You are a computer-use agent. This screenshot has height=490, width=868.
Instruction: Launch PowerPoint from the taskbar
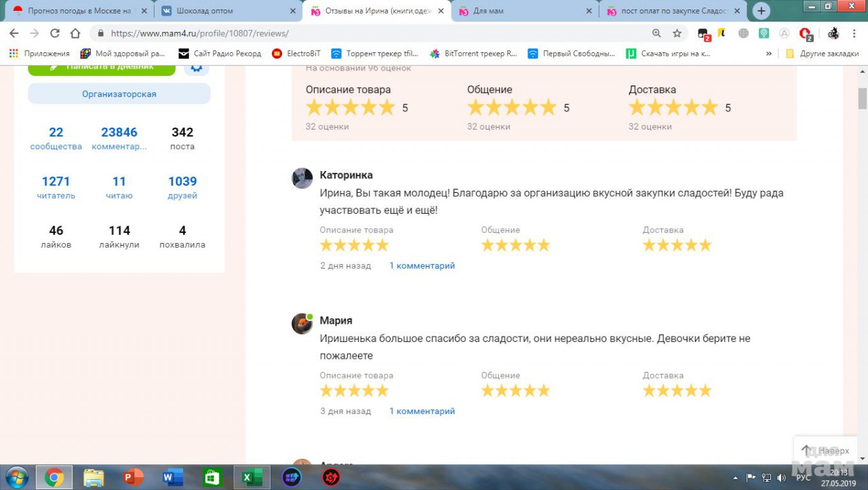134,478
